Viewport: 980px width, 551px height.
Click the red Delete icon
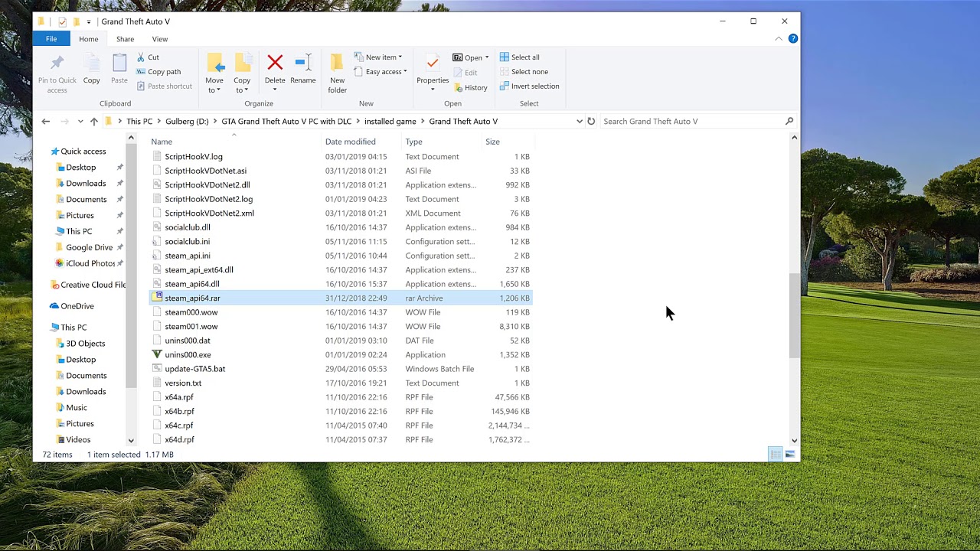pyautogui.click(x=275, y=63)
